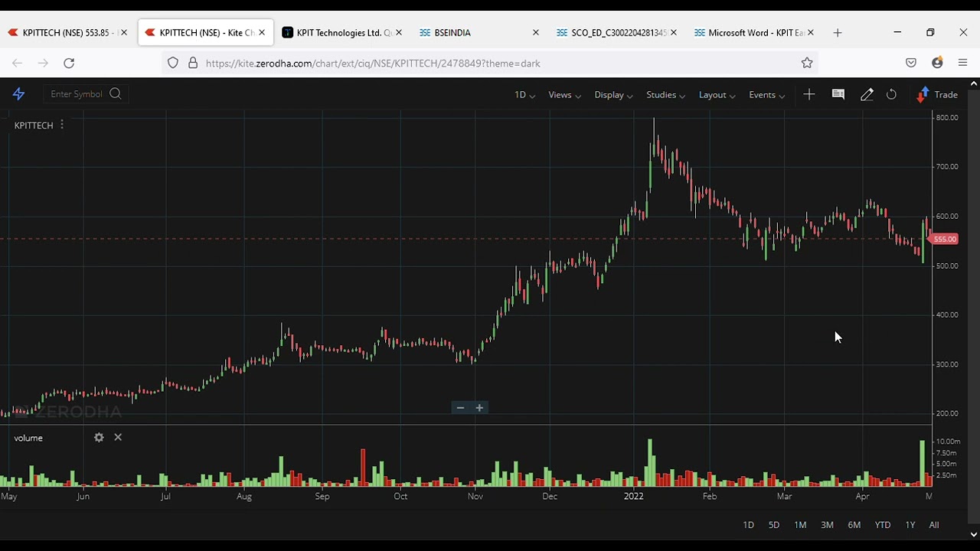Image resolution: width=980 pixels, height=551 pixels.
Task: Select the 1M range
Action: [800, 525]
